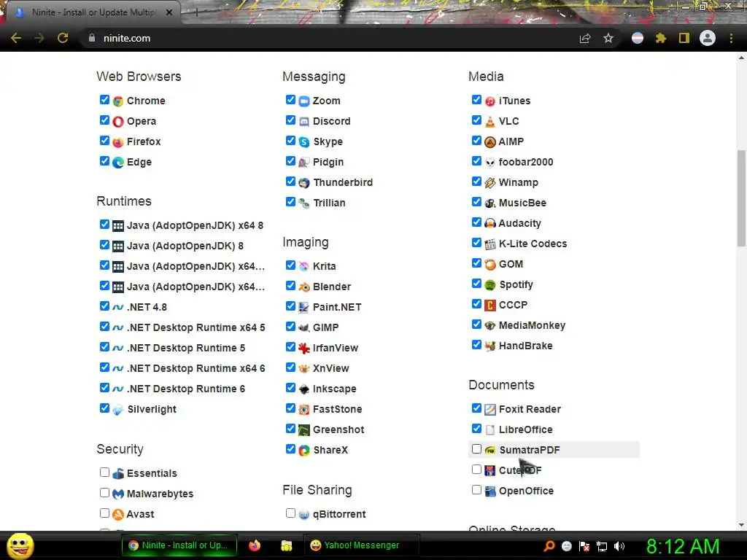Viewport: 747px width, 560px height.
Task: Open Yahoo! Messenger from the taskbar
Action: point(361,545)
